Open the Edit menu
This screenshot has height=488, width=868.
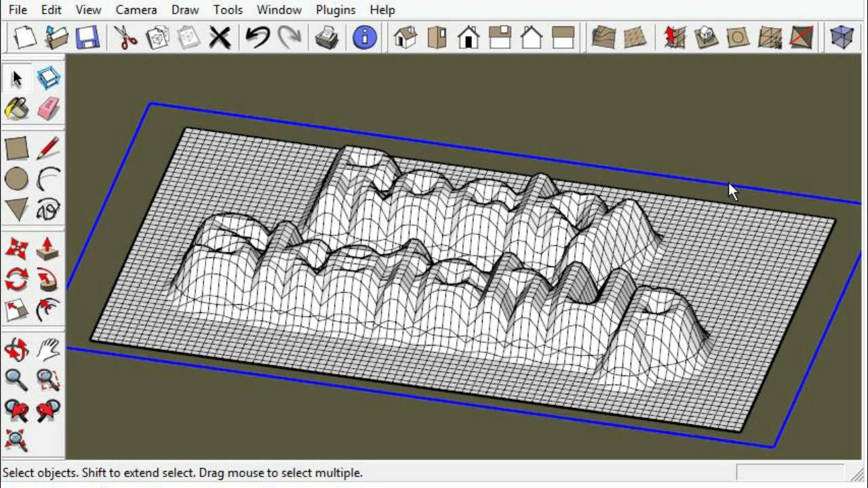tap(51, 9)
